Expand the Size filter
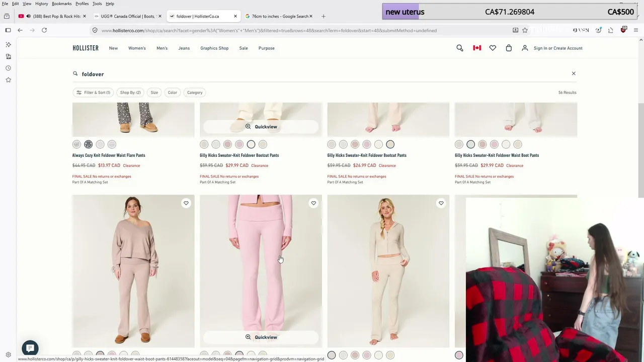644x362 pixels. click(x=154, y=93)
